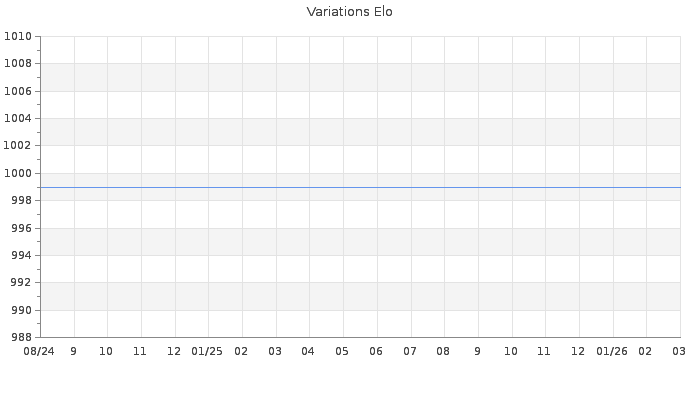Click the "Variations Elo" chart title
Image resolution: width=700 pixels, height=400 pixels.
click(x=349, y=12)
